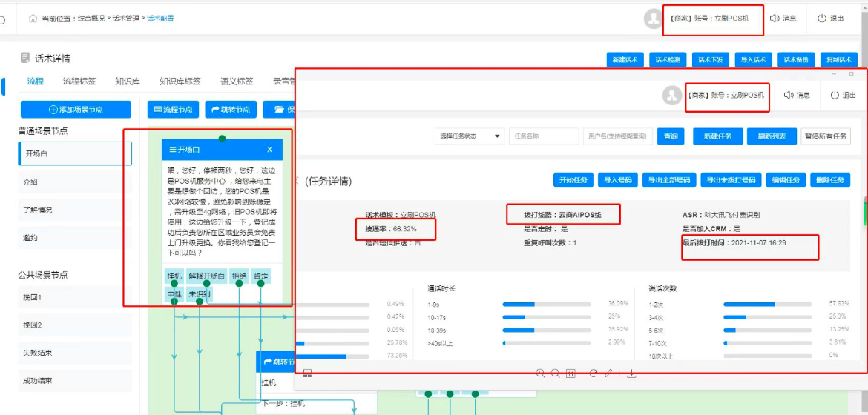The height and width of the screenshot is (415, 868).
Task: Click zoom out magnifier in image viewer toolbar
Action: pos(555,373)
